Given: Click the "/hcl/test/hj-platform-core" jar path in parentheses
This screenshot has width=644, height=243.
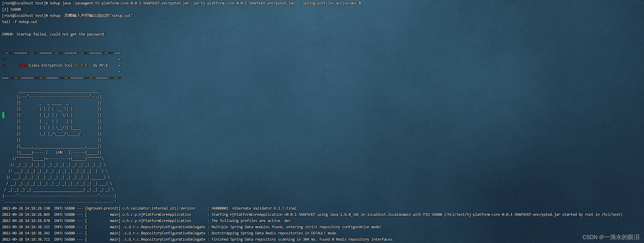Looking at the screenshot, I should pos(502,215).
